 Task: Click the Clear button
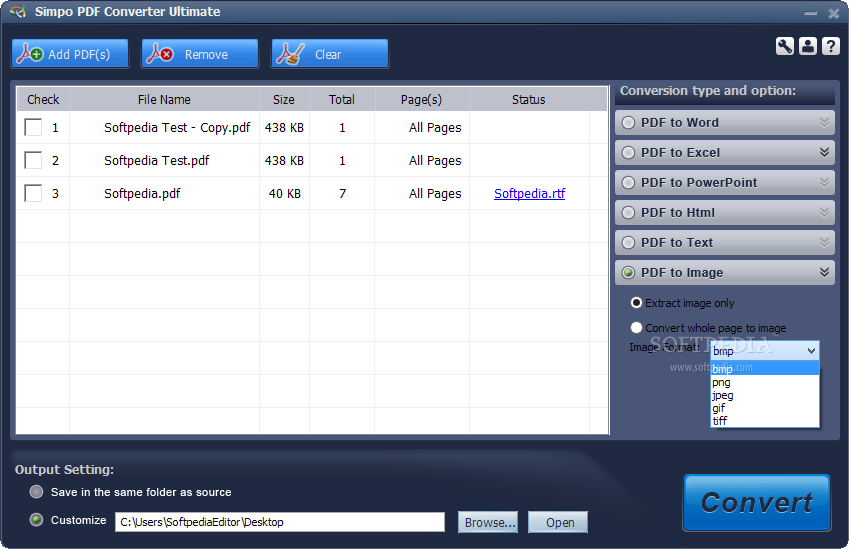(x=330, y=54)
